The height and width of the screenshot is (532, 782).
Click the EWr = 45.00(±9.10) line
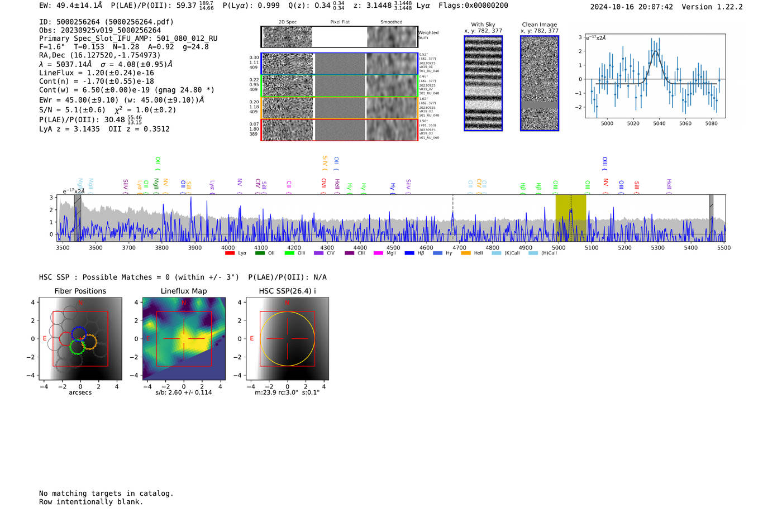tap(122, 100)
